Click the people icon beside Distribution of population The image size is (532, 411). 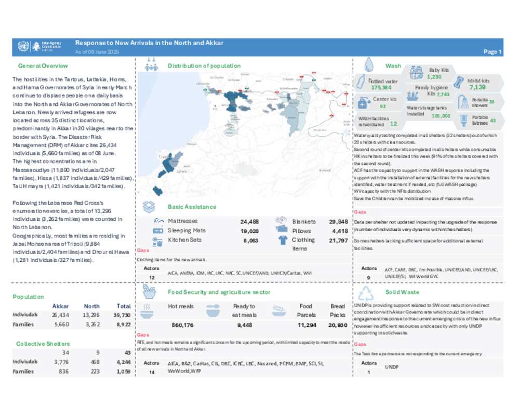(x=152, y=64)
